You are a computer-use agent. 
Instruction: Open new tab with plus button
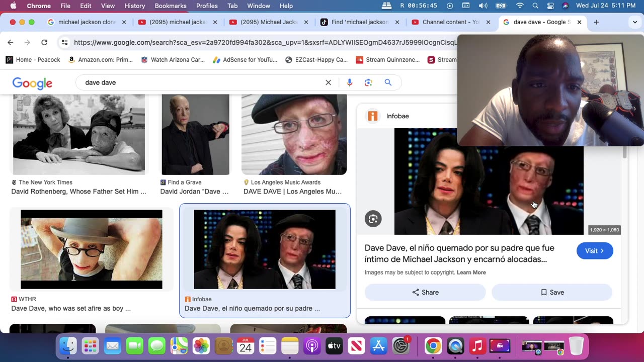click(x=596, y=22)
